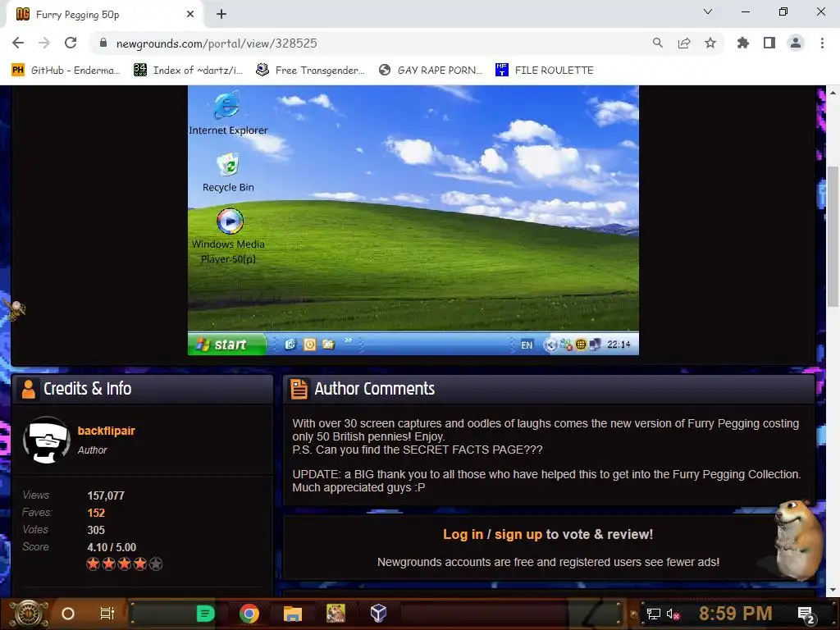Image resolution: width=840 pixels, height=630 pixels.
Task: Open Task View on taskbar
Action: coord(107,614)
